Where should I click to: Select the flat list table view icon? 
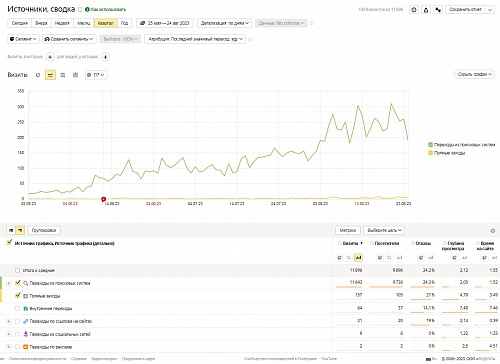[x=11, y=230]
